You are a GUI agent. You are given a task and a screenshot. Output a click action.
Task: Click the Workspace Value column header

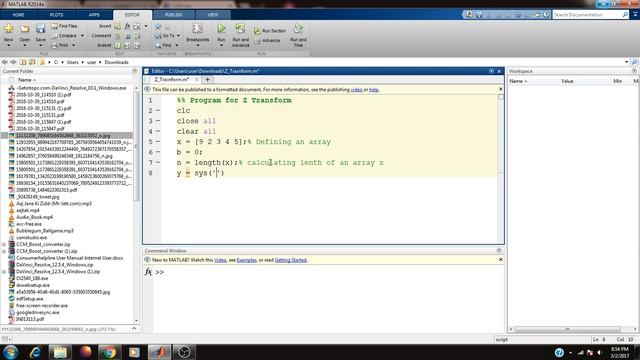pyautogui.click(x=567, y=81)
